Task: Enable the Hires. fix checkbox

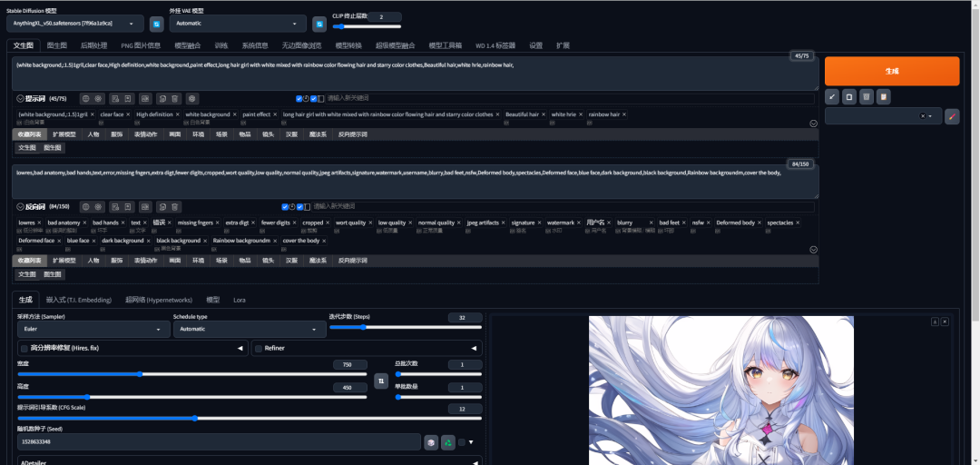Action: click(24, 348)
